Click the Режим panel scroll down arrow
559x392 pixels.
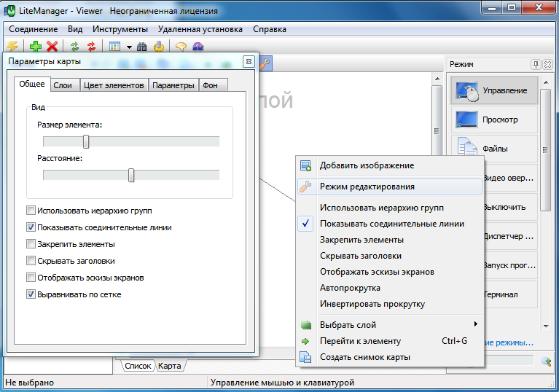click(546, 326)
